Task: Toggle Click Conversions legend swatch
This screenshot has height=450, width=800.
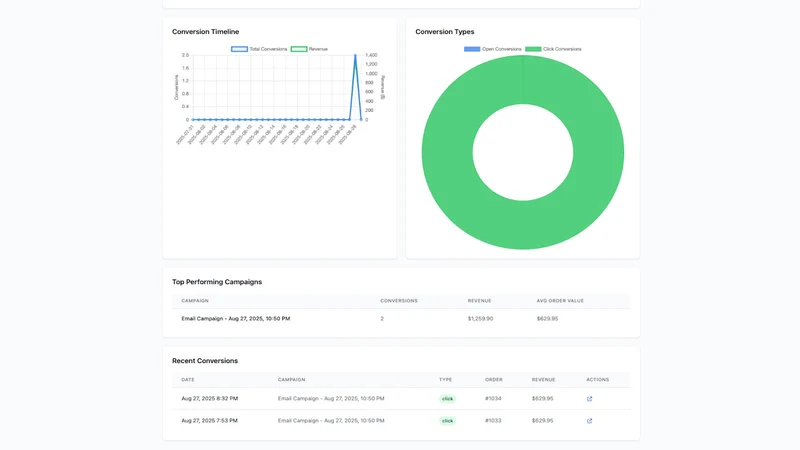Action: (x=533, y=49)
